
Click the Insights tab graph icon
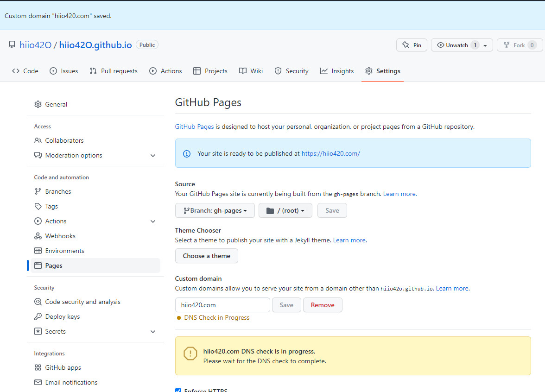click(x=323, y=71)
